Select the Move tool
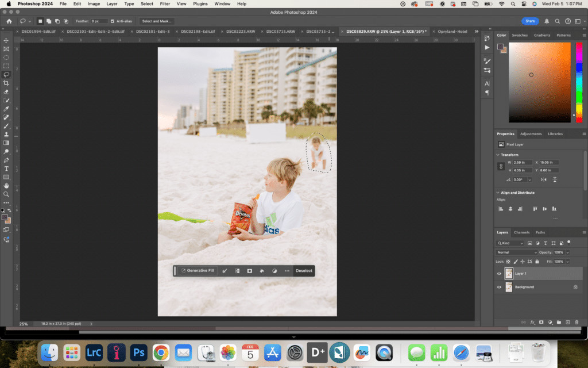Screen dimensions: 588x368 point(6,40)
